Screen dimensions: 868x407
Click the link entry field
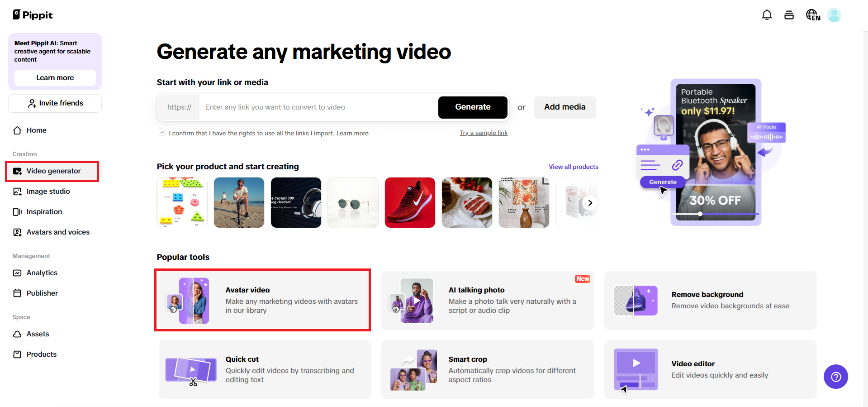click(318, 107)
